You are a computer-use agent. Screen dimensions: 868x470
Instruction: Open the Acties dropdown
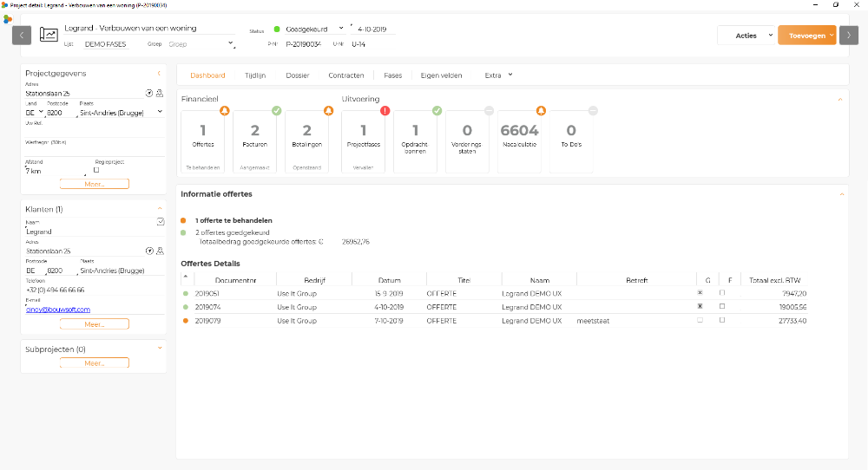(x=746, y=36)
